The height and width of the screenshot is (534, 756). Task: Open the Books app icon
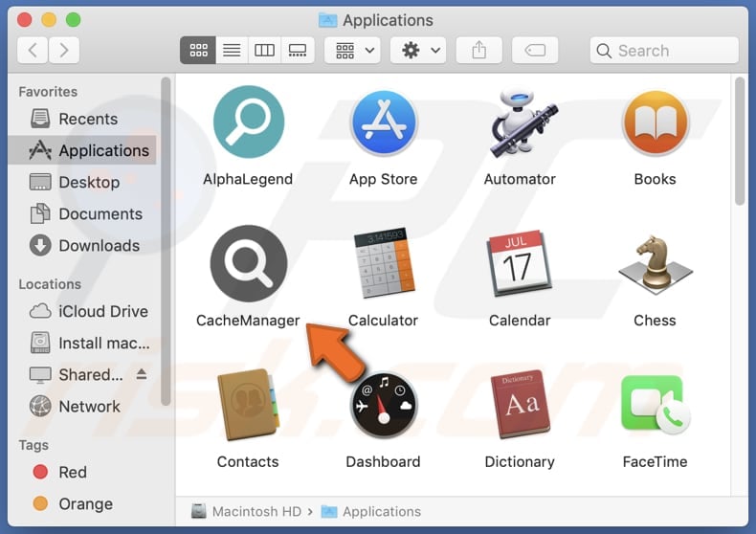(x=656, y=122)
